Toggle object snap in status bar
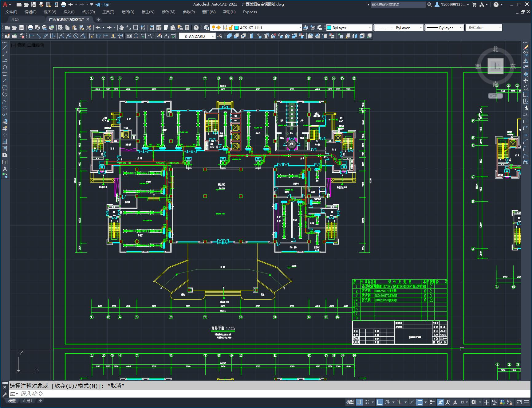This screenshot has width=532, height=408. coord(420,402)
